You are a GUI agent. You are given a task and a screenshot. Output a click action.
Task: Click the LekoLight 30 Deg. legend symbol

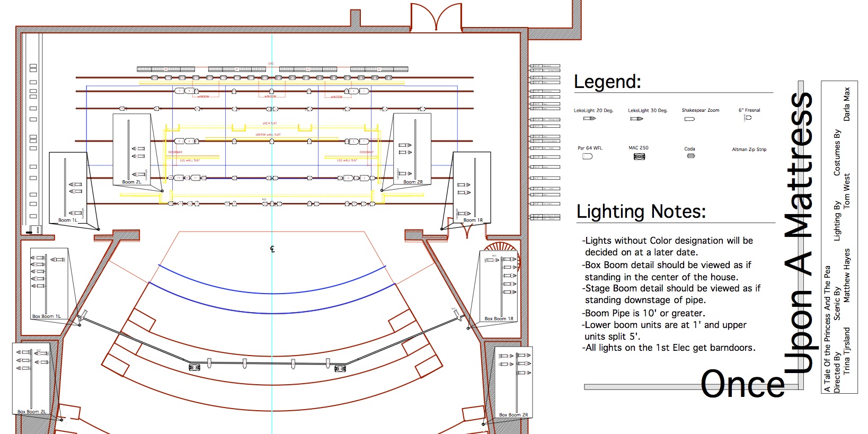pyautogui.click(x=636, y=119)
